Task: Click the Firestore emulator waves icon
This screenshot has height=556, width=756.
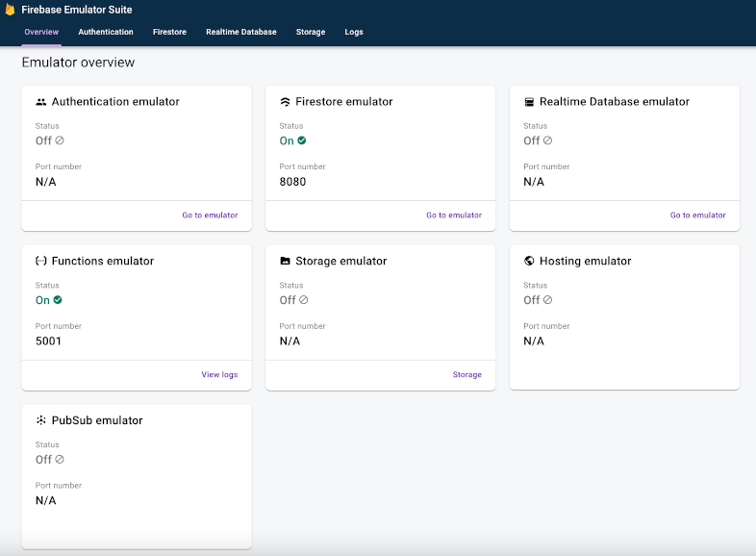Action: (x=285, y=102)
